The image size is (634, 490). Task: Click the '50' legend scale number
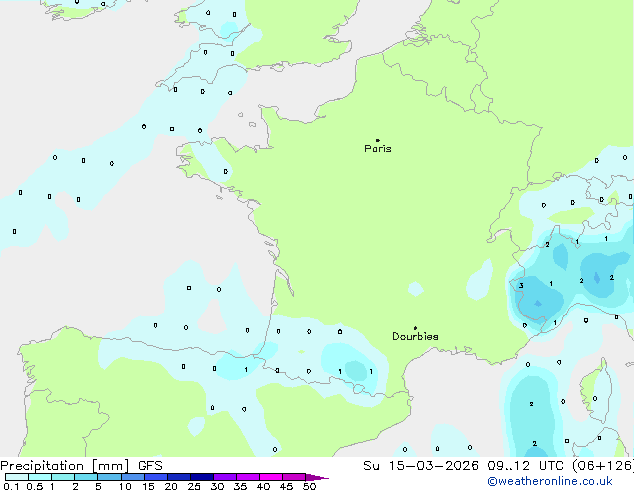[310, 486]
